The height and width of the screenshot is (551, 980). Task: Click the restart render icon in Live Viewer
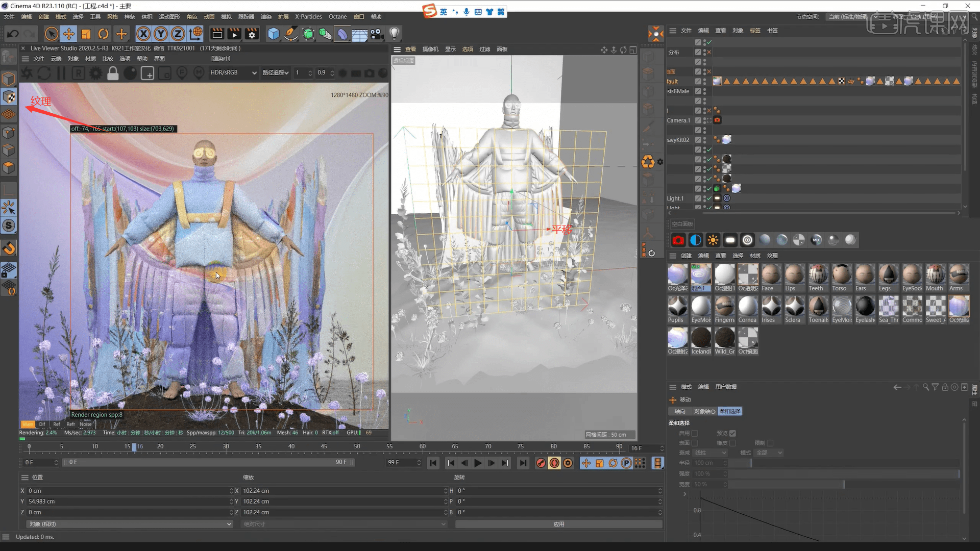[x=44, y=73]
